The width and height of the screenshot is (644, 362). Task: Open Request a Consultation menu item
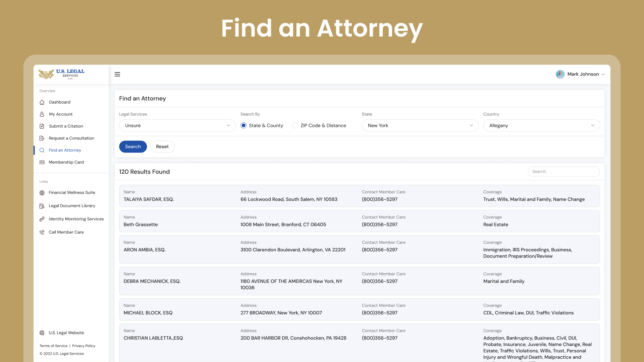pos(71,138)
